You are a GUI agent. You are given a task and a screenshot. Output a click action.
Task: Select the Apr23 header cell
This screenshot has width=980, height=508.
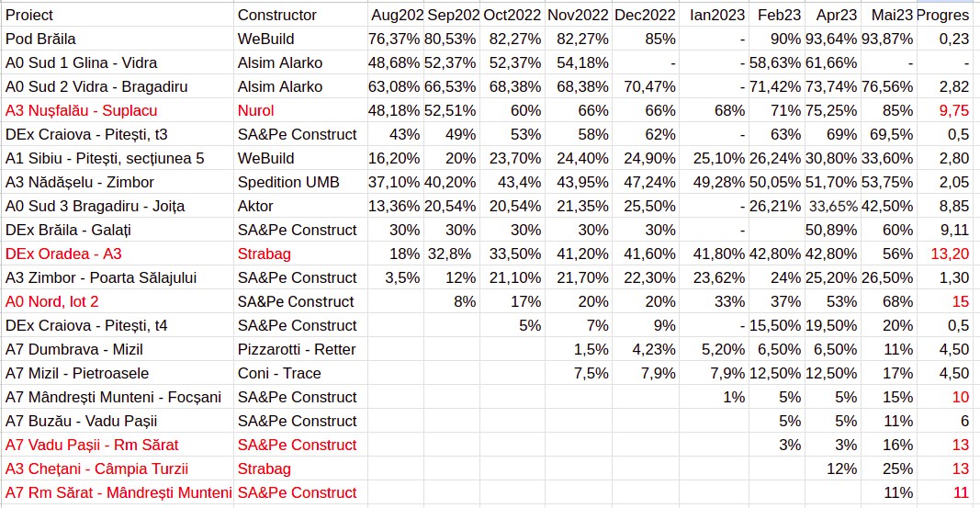click(x=836, y=15)
